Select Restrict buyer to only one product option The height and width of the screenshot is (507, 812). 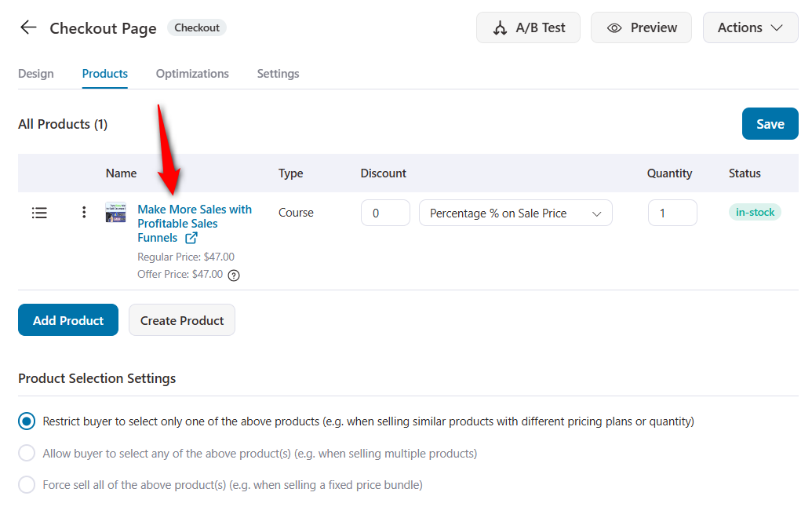point(27,421)
